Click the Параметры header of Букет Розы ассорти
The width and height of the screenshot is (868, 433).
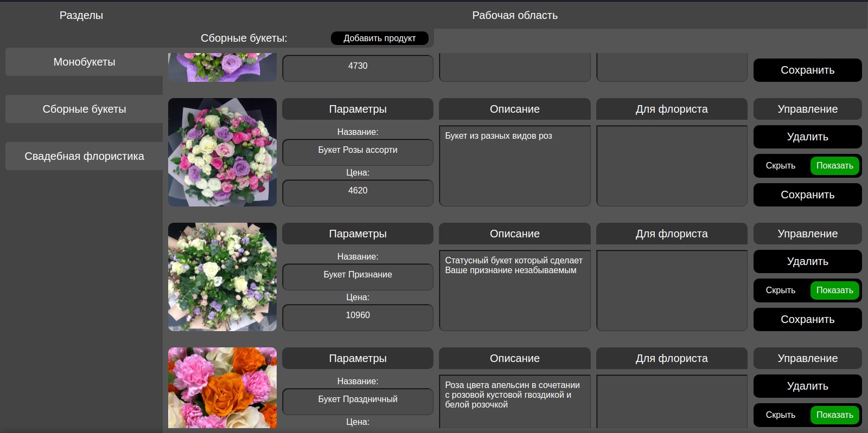pos(358,109)
